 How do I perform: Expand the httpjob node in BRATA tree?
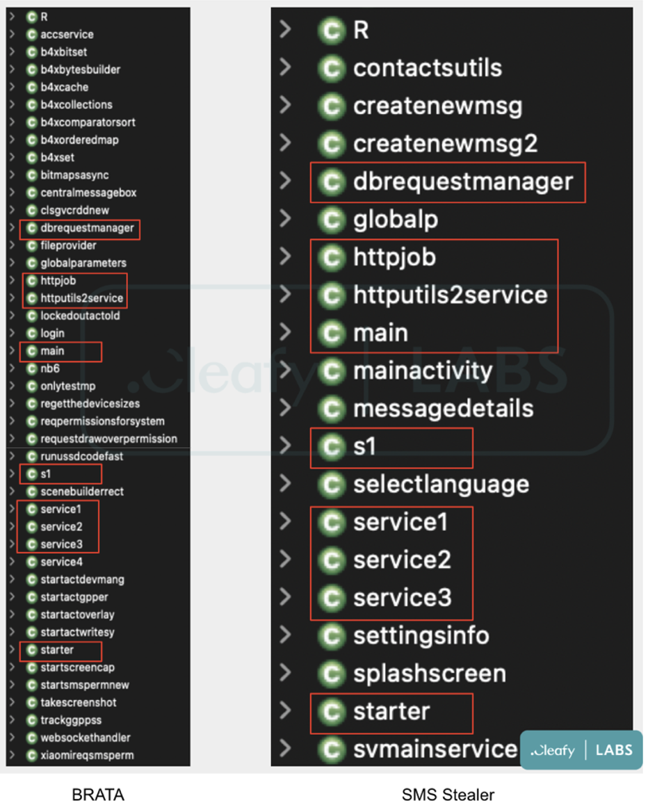click(x=13, y=280)
